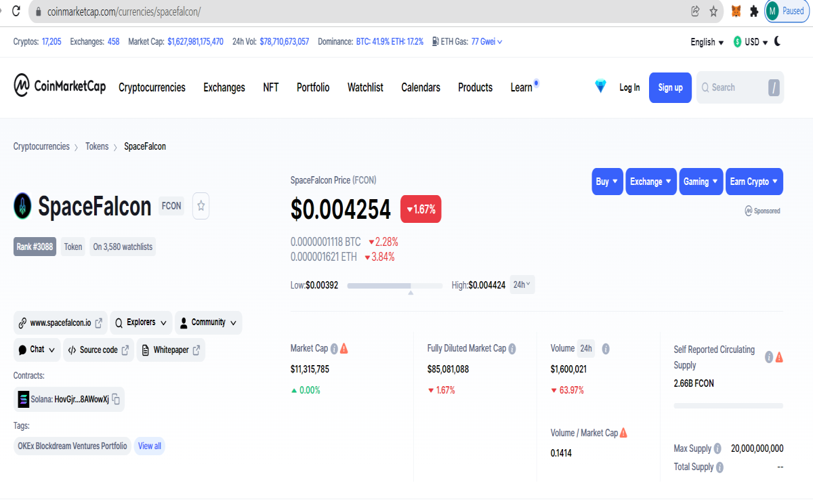813x504 pixels.
Task: Open the NFT menu
Action: (x=271, y=87)
